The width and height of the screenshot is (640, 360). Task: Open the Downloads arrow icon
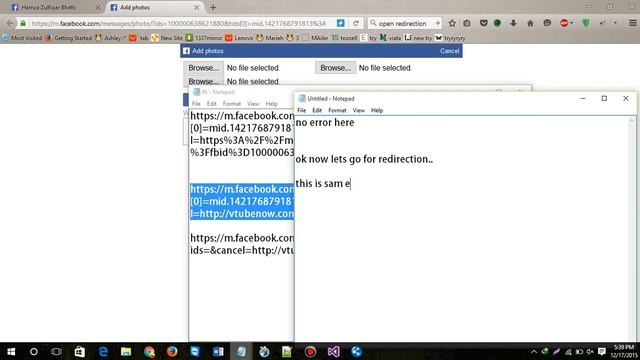click(x=513, y=23)
